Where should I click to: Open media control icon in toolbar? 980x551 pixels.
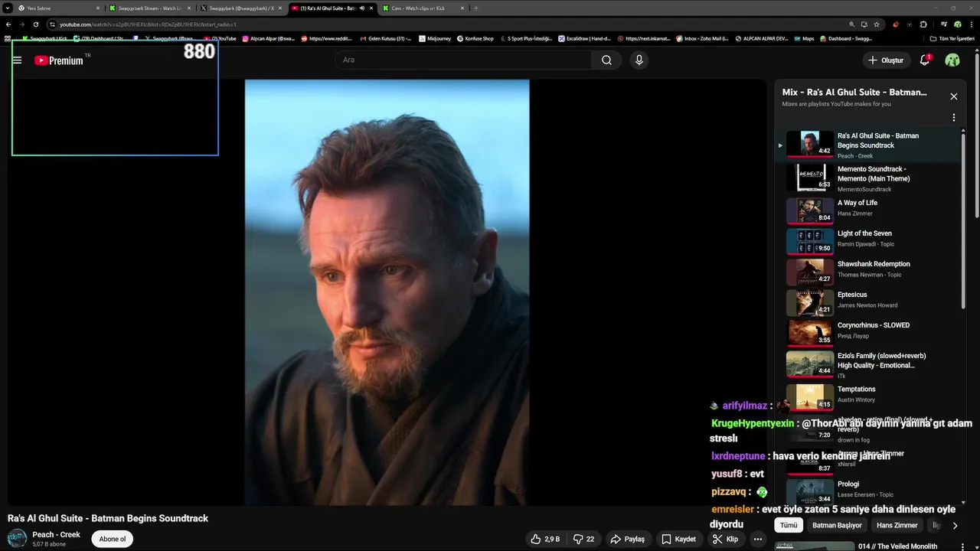[943, 24]
